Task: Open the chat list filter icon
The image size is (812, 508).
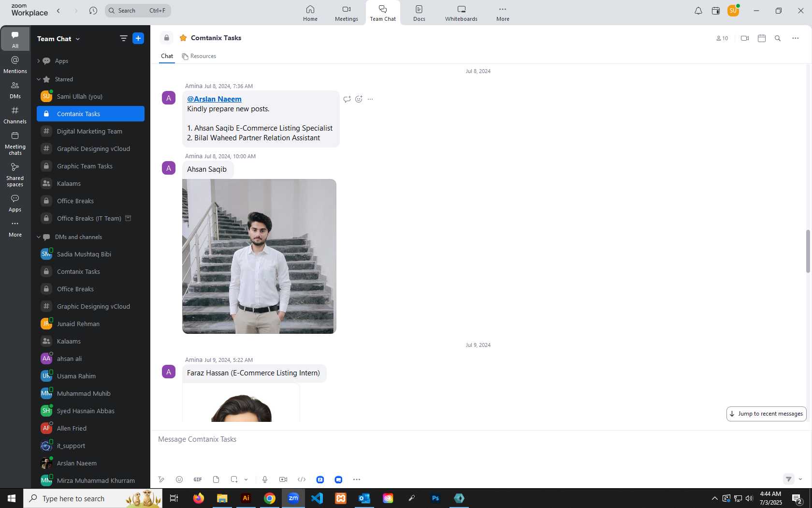Action: (x=124, y=38)
